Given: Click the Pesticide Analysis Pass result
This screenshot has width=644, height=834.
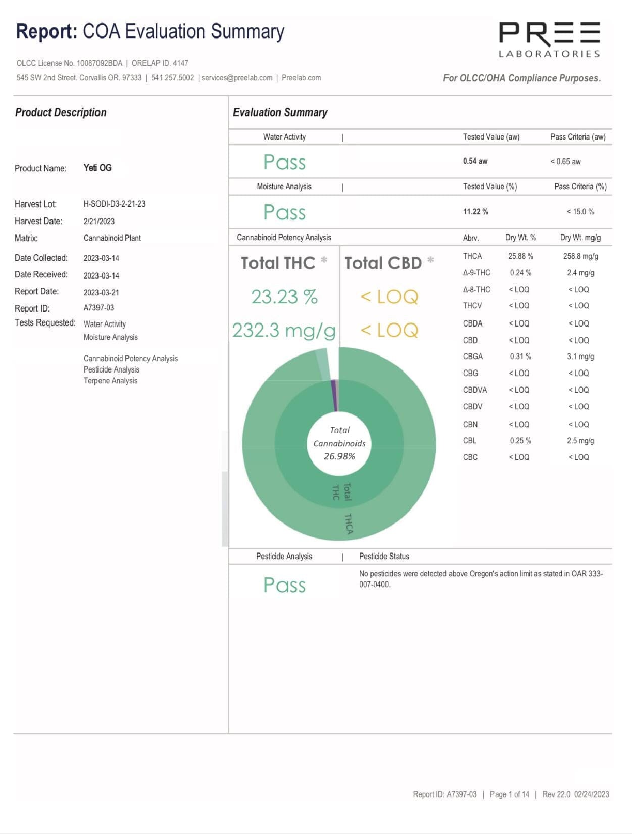Looking at the screenshot, I should (284, 585).
